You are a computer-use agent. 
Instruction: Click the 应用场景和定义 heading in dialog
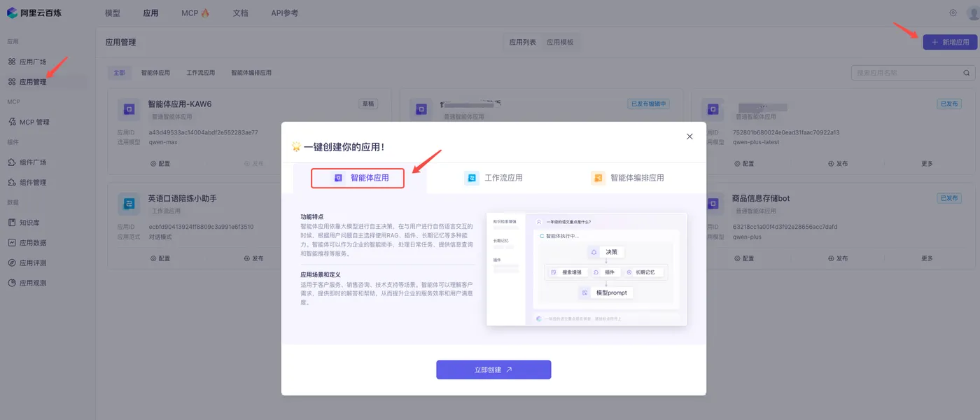tap(321, 275)
